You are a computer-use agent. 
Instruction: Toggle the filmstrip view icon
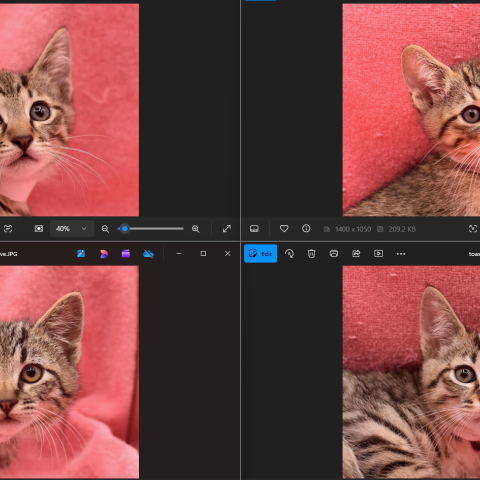254,229
